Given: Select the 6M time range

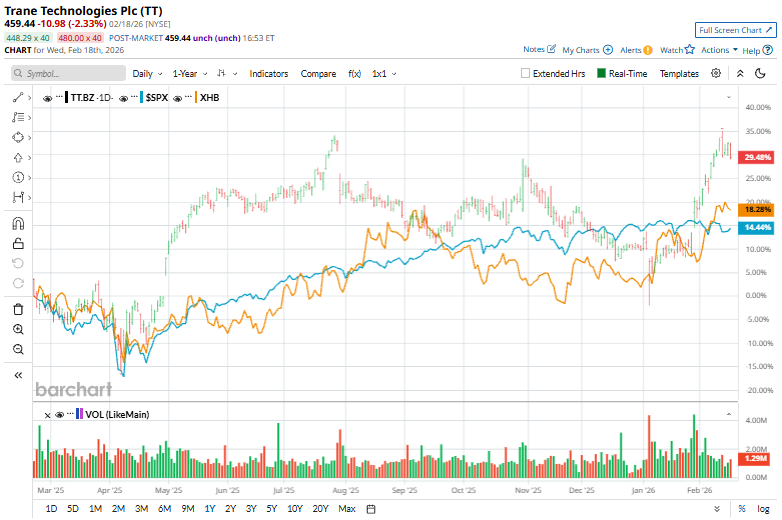Looking at the screenshot, I should coord(165,509).
